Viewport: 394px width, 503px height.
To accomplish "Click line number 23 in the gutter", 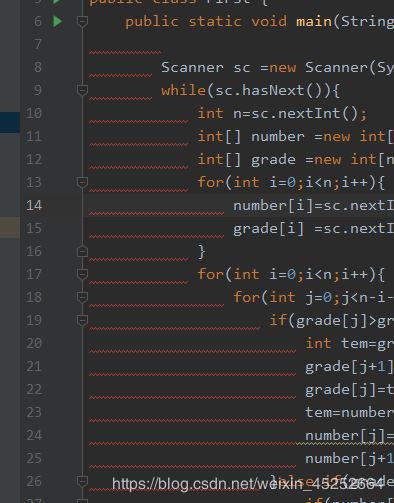I will [x=34, y=412].
